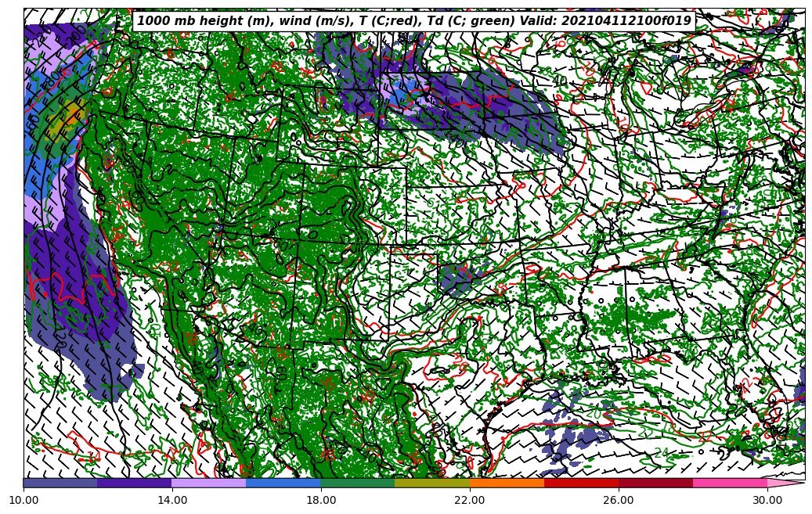Pick the olive 20–22 colorbar segment
This screenshot has height=514, width=812.
pyautogui.click(x=432, y=483)
